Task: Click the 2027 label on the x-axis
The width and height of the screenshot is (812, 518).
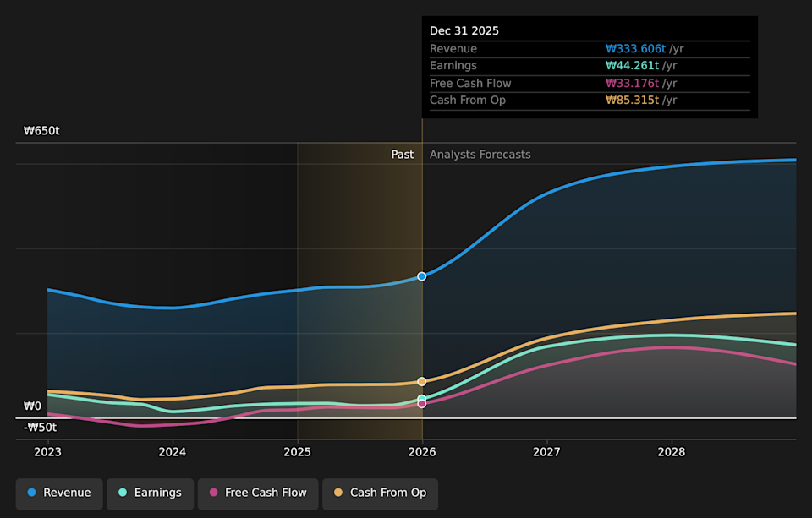Action: click(546, 452)
